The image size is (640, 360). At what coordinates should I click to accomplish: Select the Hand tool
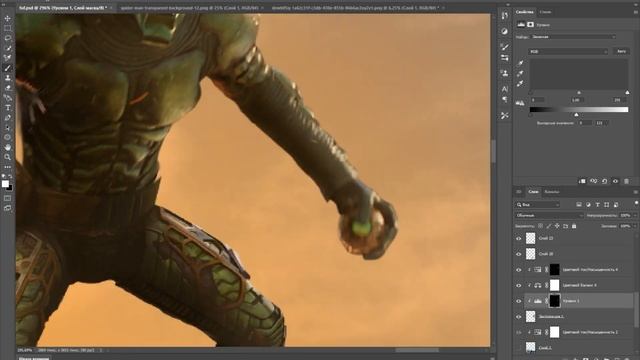(x=7, y=147)
